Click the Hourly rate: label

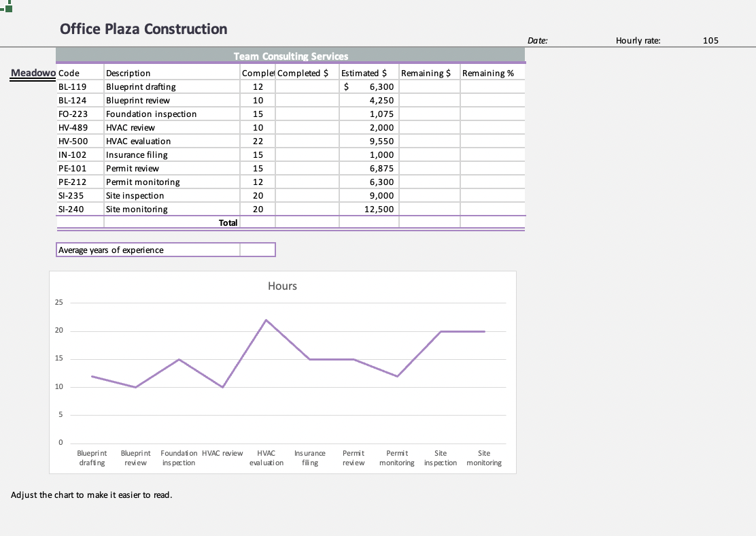click(638, 41)
